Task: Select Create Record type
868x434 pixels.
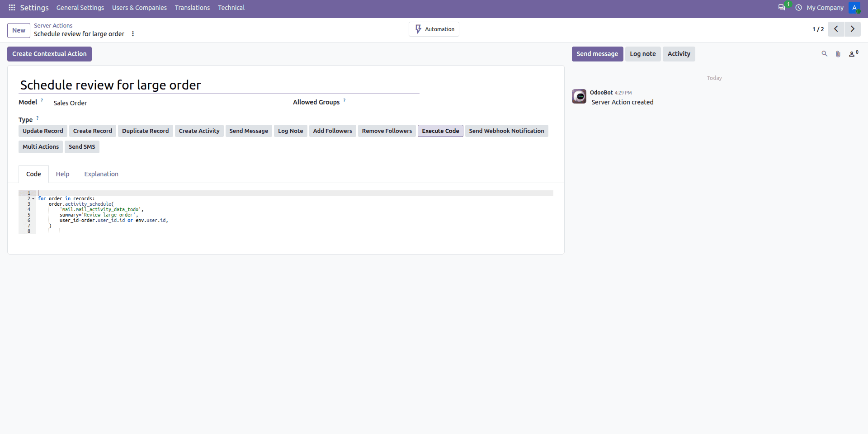Action: click(93, 131)
